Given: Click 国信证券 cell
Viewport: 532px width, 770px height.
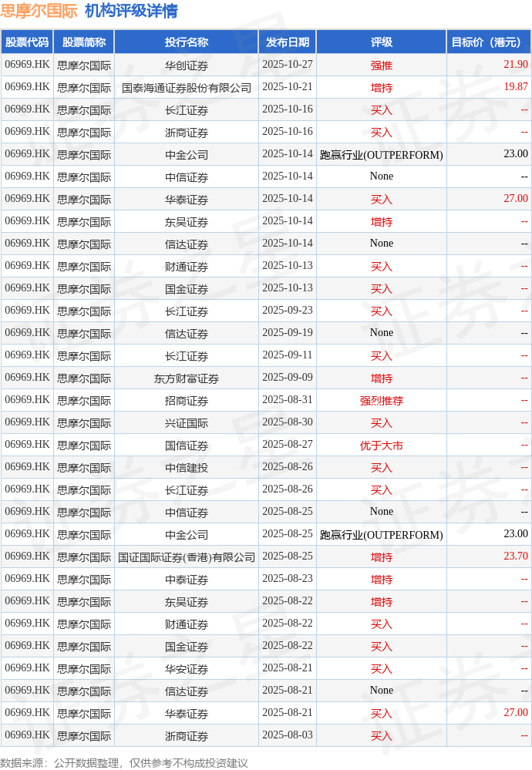Looking at the screenshot, I should tap(187, 446).
